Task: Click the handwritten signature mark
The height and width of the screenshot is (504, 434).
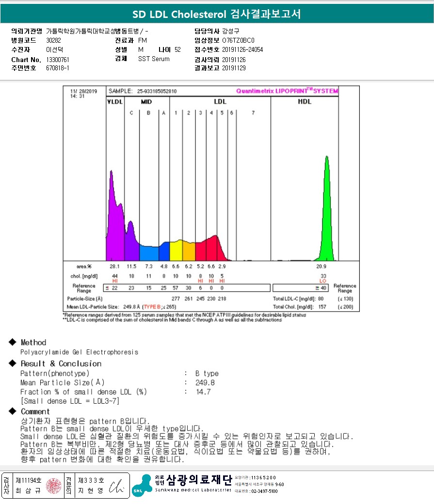Action: pos(116,487)
